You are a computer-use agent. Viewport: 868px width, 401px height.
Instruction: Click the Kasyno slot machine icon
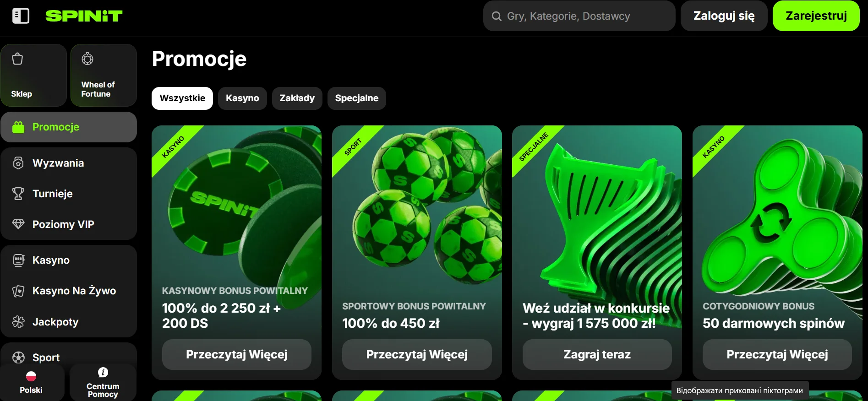pos(18,260)
